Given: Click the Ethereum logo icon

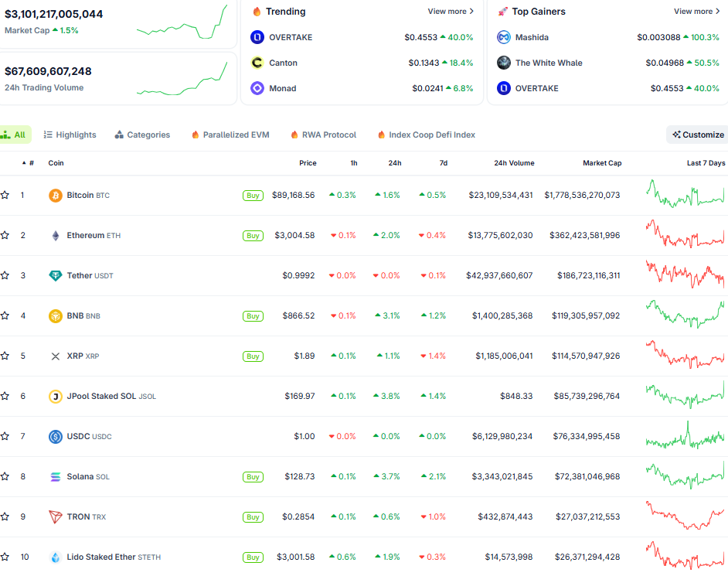Looking at the screenshot, I should [56, 236].
